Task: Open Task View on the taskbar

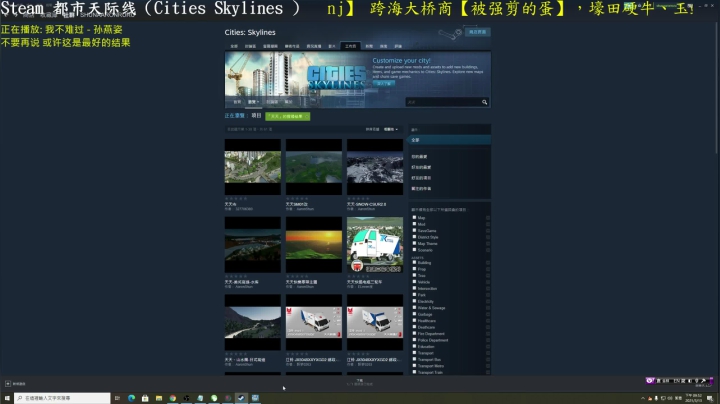Action: [x=118, y=398]
